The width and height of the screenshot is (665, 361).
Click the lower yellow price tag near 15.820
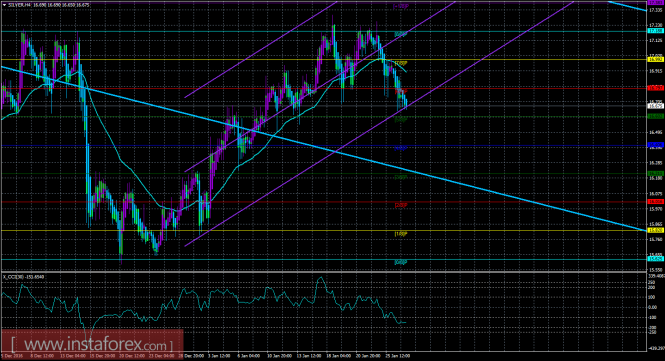point(655,230)
